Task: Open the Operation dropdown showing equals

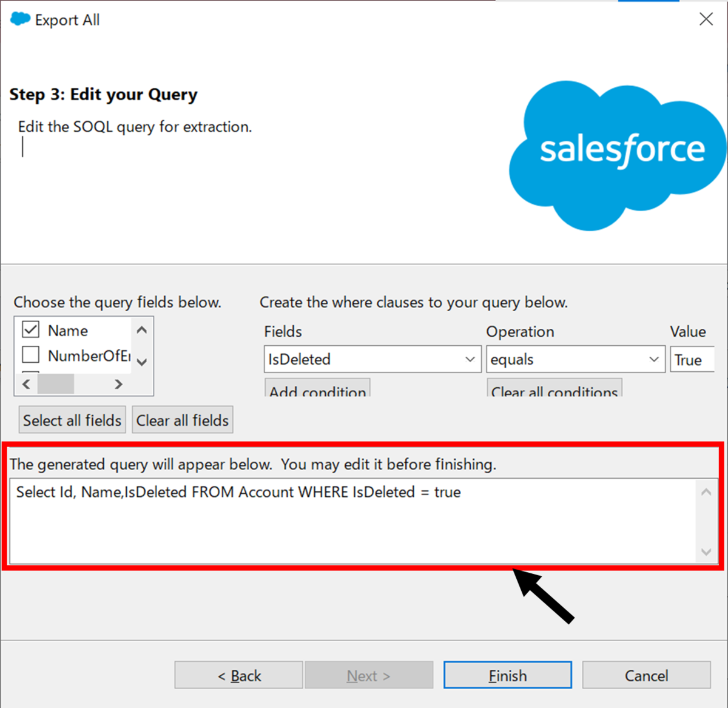Action: click(575, 359)
